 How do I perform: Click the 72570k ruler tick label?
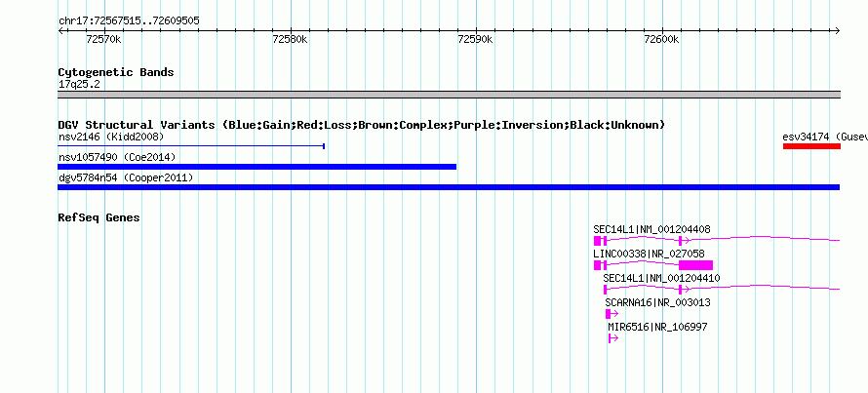click(x=104, y=39)
